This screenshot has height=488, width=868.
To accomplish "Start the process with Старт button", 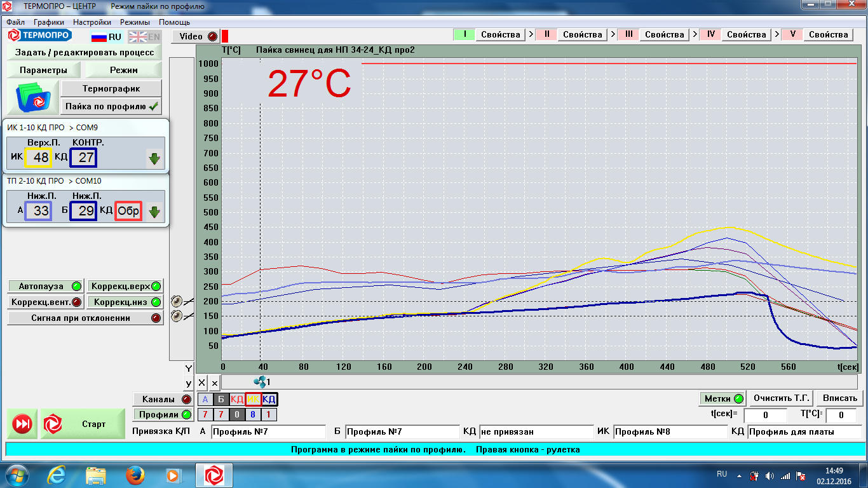I will [x=83, y=424].
